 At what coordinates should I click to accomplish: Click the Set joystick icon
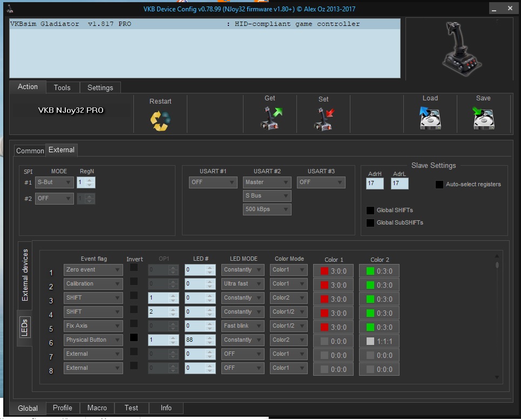click(324, 119)
